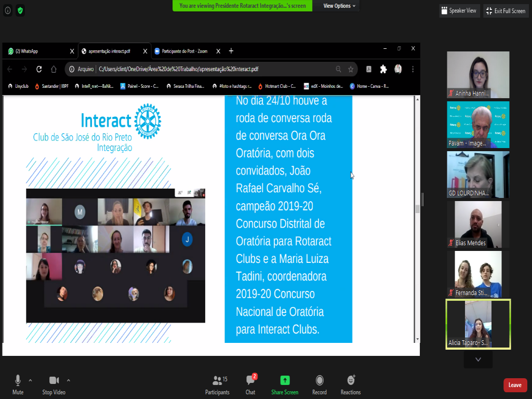
Task: Leave the meeting
Action: (515, 385)
